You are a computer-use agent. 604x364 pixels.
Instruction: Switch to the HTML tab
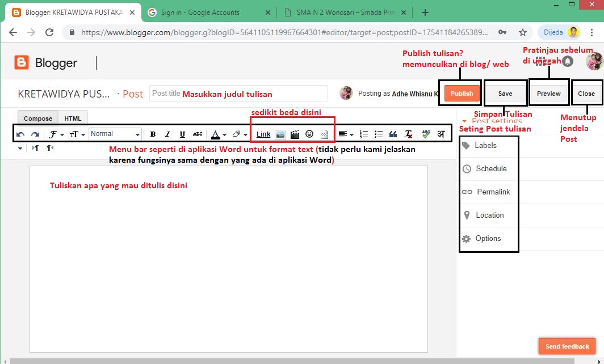73,118
